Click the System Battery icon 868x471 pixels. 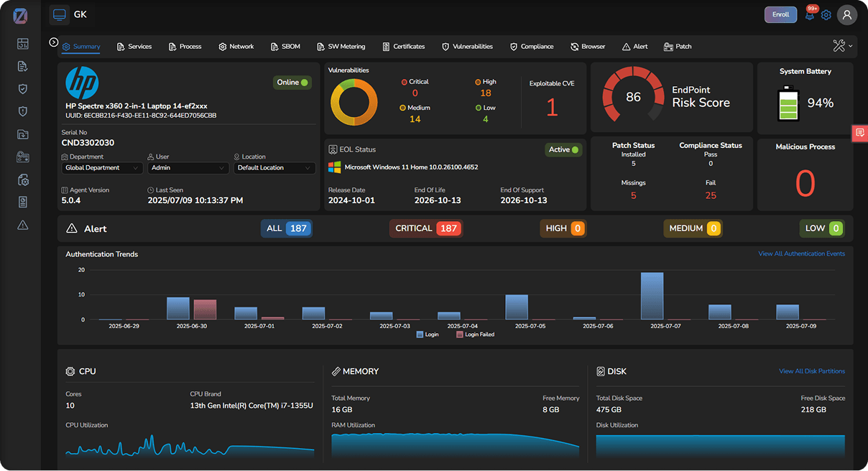point(789,104)
